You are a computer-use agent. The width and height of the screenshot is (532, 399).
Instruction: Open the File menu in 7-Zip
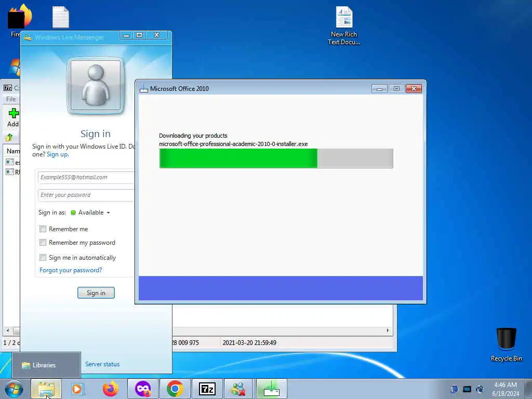coord(11,99)
